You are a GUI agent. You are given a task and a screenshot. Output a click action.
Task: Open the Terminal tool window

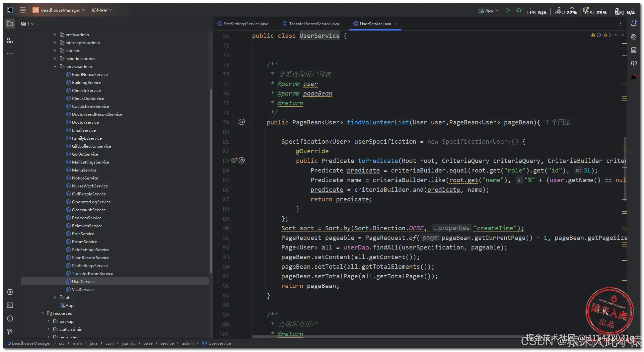coord(10,305)
